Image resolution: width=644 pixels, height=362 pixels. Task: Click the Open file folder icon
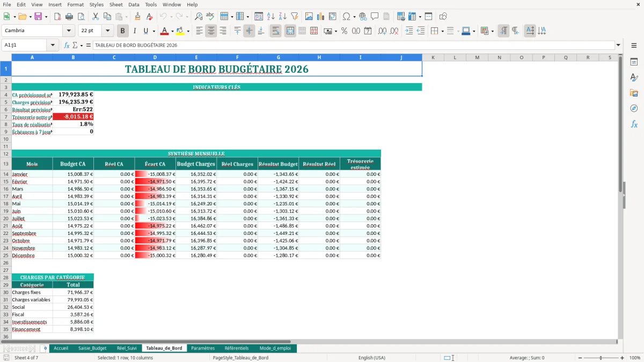(22, 17)
